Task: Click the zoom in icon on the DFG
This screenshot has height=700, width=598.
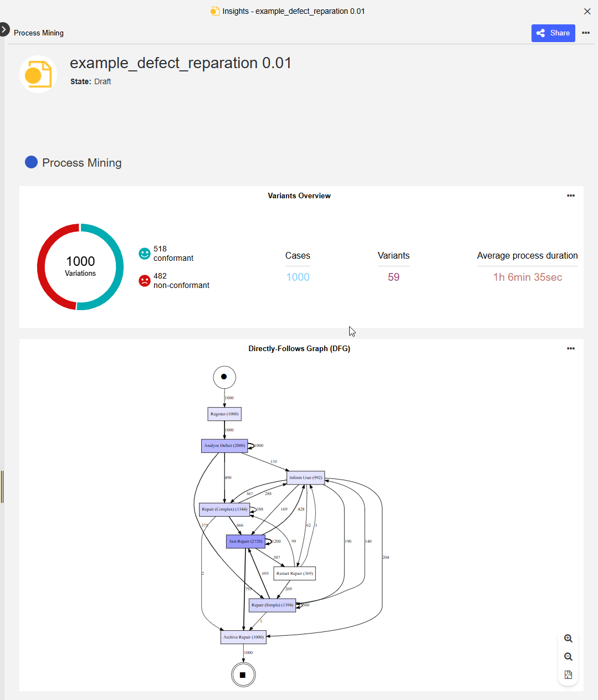Action: pos(568,638)
